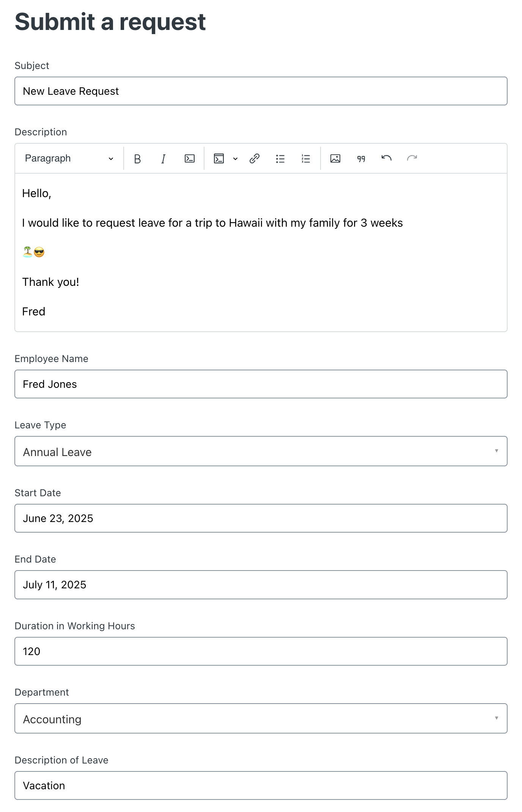Open the Leave Type dropdown
The height and width of the screenshot is (812, 522).
pos(261,451)
